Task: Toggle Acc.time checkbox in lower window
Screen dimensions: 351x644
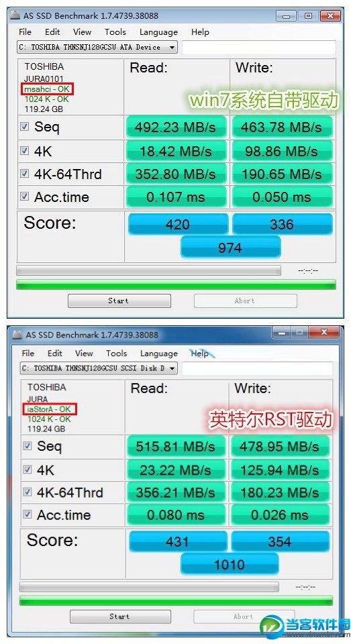Action: click(28, 515)
